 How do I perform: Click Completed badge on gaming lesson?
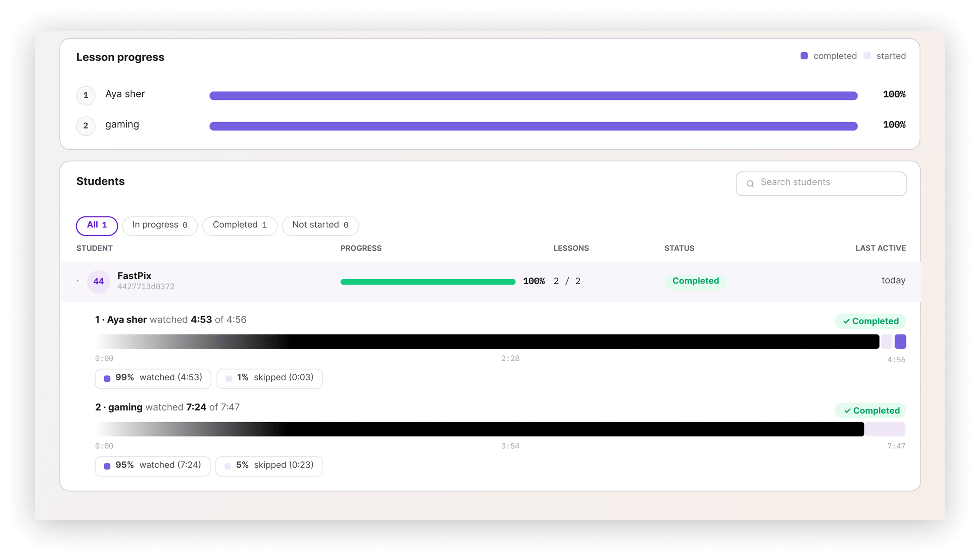[870, 411]
